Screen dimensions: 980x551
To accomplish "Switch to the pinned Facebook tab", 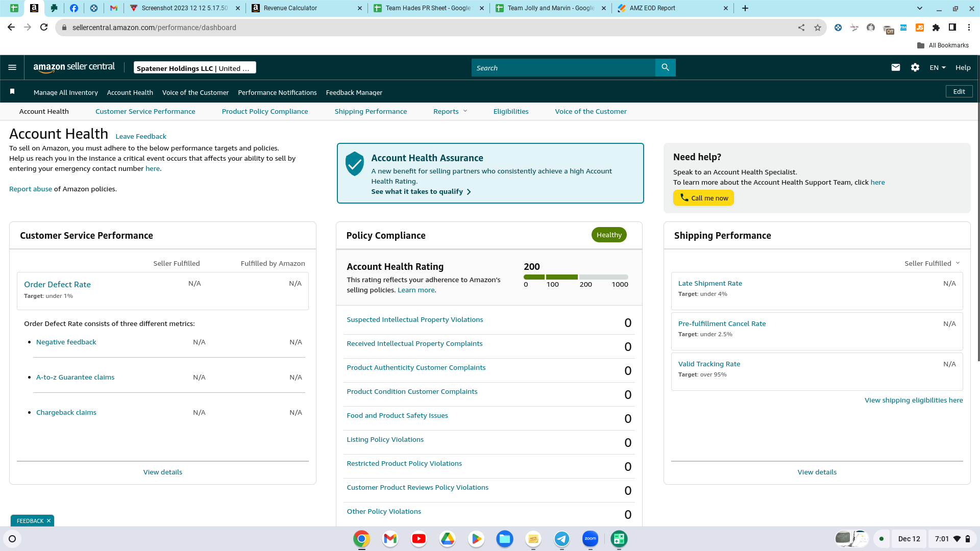I will point(74,8).
